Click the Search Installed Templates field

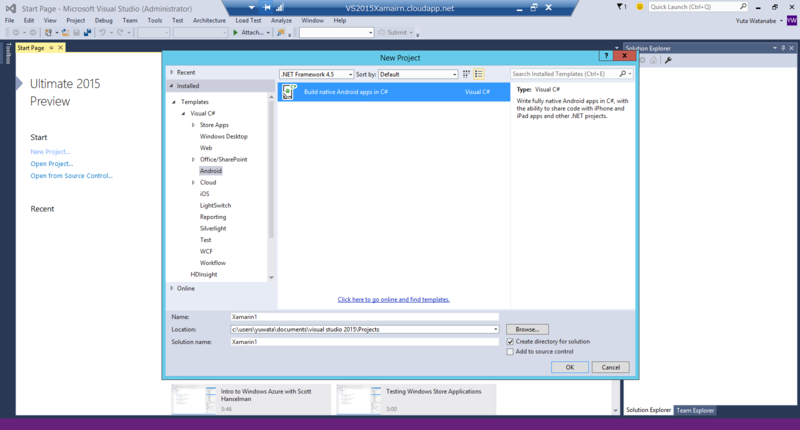pos(565,74)
